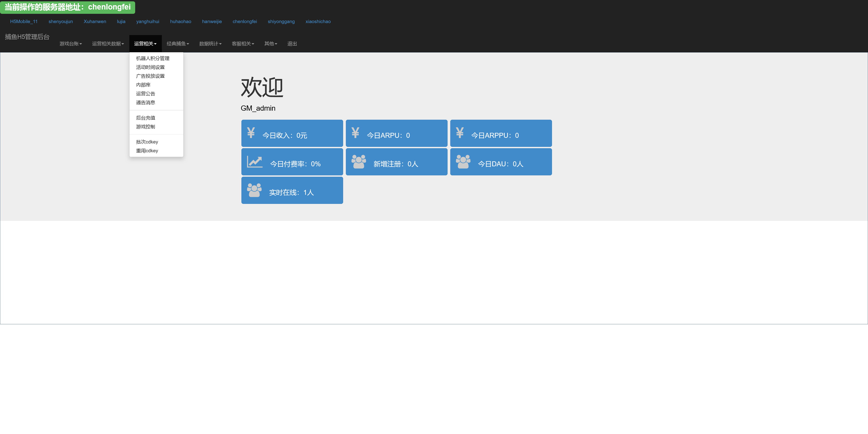Screen dimensions: 868x434
Task: Open the 运营相关数据 dropdown
Action: 108,44
